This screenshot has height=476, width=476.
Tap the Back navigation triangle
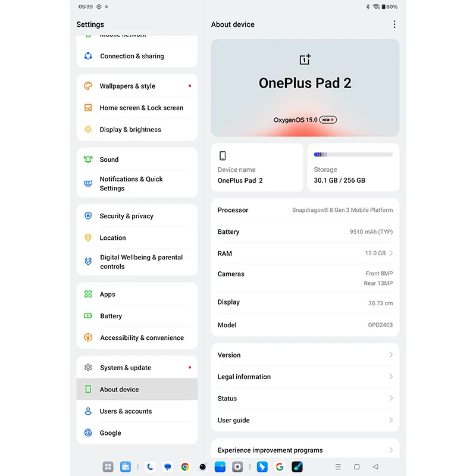click(375, 466)
